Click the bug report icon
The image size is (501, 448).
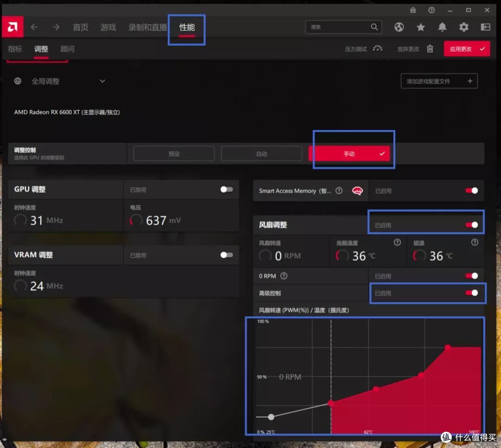413,10
